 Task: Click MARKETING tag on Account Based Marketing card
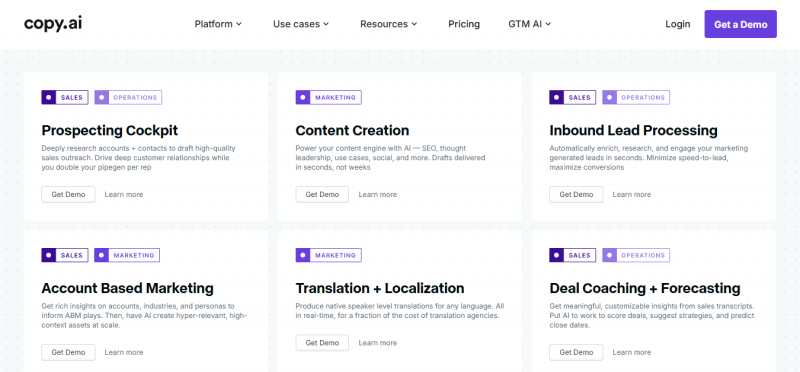[127, 255]
